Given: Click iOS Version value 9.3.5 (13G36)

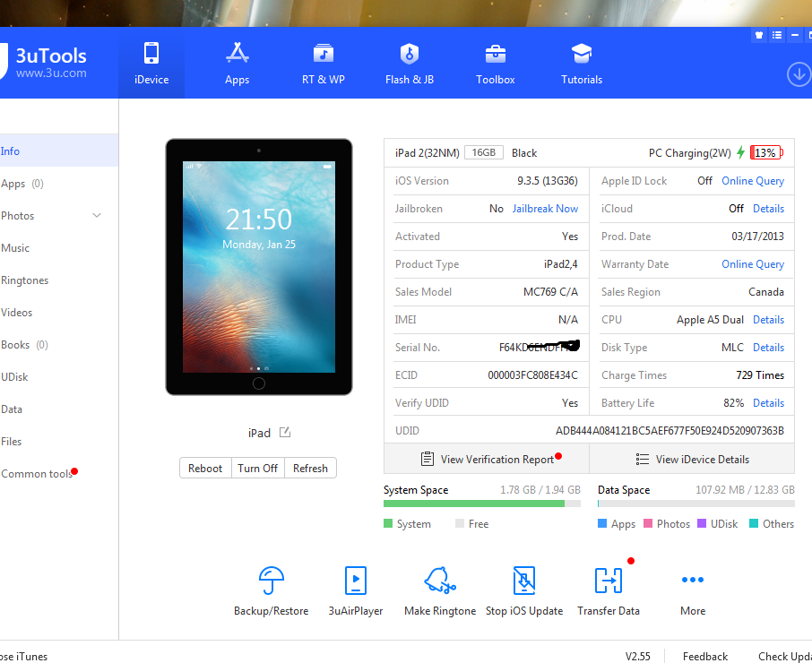Looking at the screenshot, I should (548, 181).
